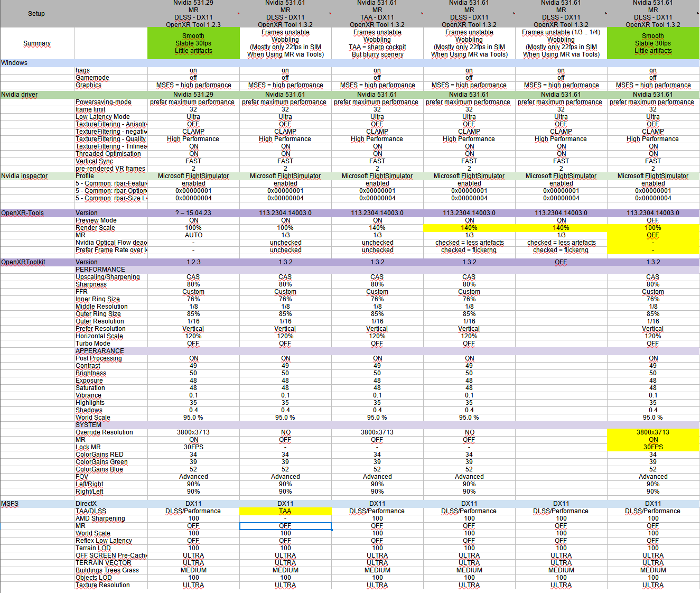Click the "AUTO" cell in the MR row
Viewport: 700px width, 593px height.
[193, 235]
